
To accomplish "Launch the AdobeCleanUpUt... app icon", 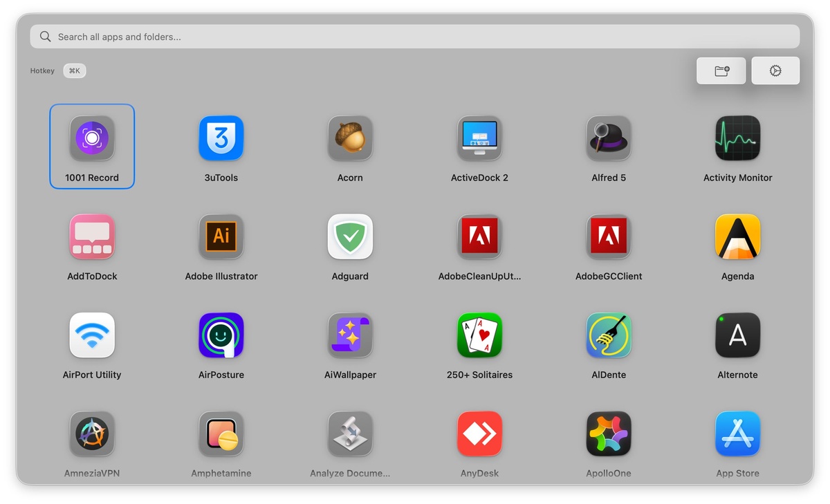I will [x=479, y=237].
